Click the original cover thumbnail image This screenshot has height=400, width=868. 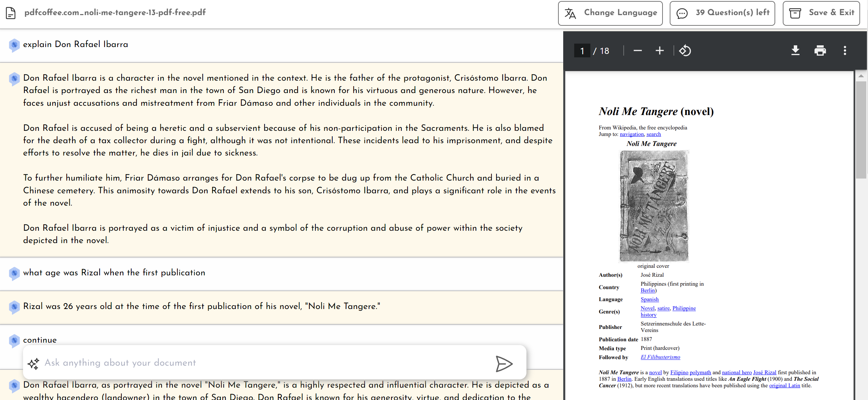click(x=654, y=206)
